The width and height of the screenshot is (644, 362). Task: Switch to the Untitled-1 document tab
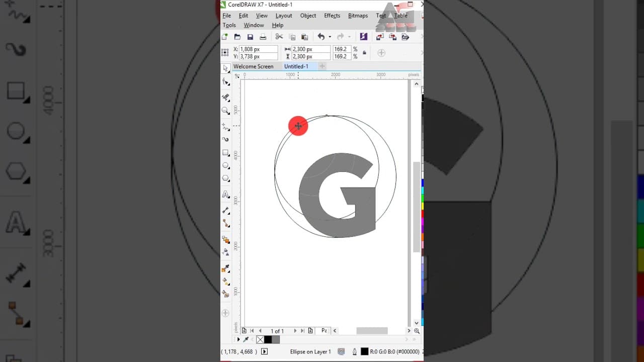296,66
